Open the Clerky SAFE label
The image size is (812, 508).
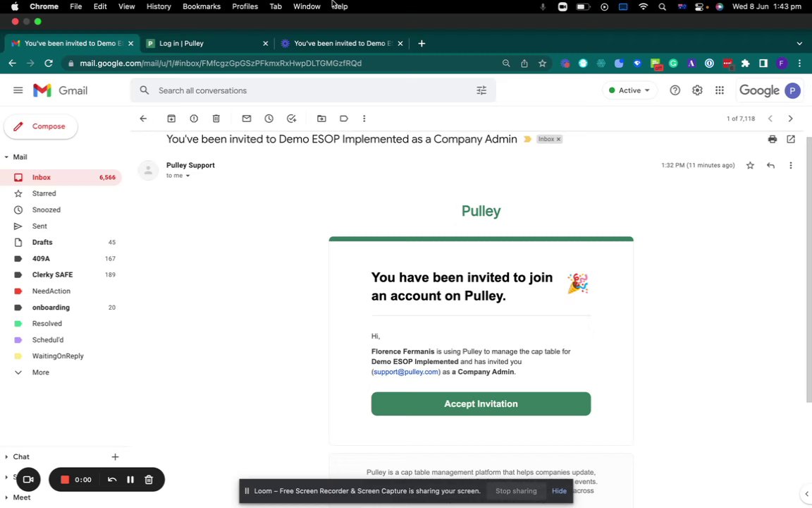52,274
